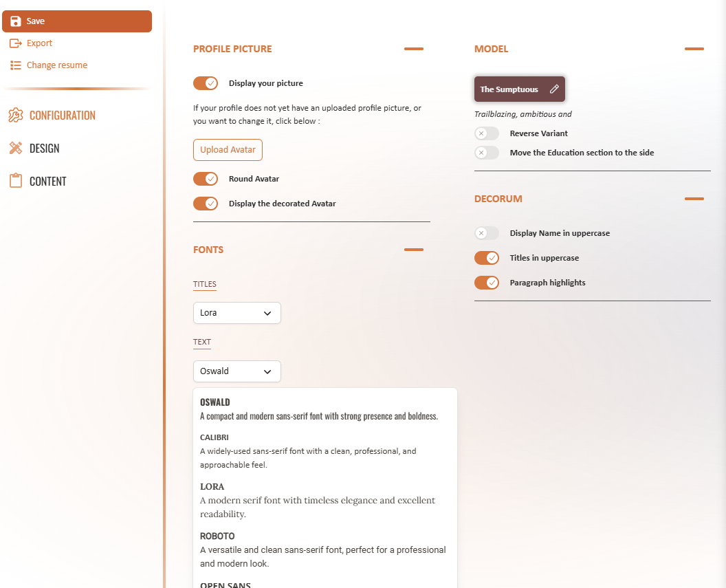The image size is (726, 588).
Task: Click the PROFILE PICTURE heading
Action: coord(232,49)
